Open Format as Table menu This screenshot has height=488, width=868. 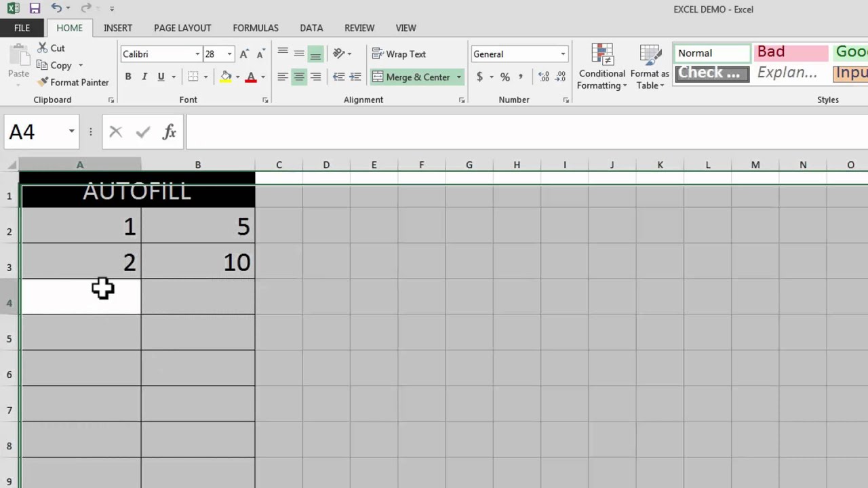click(x=650, y=66)
